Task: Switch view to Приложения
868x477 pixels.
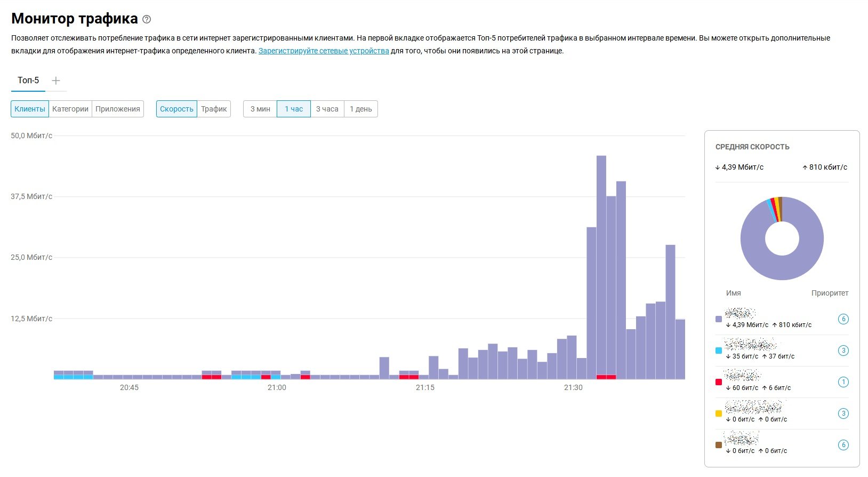Action: [118, 109]
